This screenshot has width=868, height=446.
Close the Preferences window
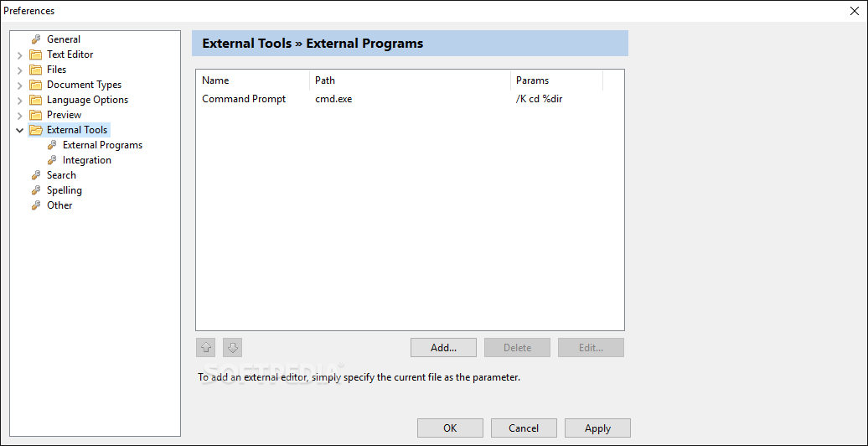(x=855, y=11)
